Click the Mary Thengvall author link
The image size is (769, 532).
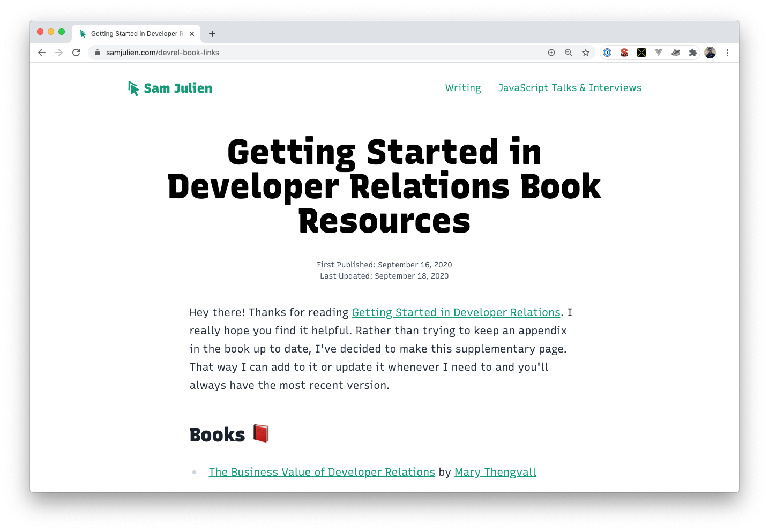[x=495, y=472]
